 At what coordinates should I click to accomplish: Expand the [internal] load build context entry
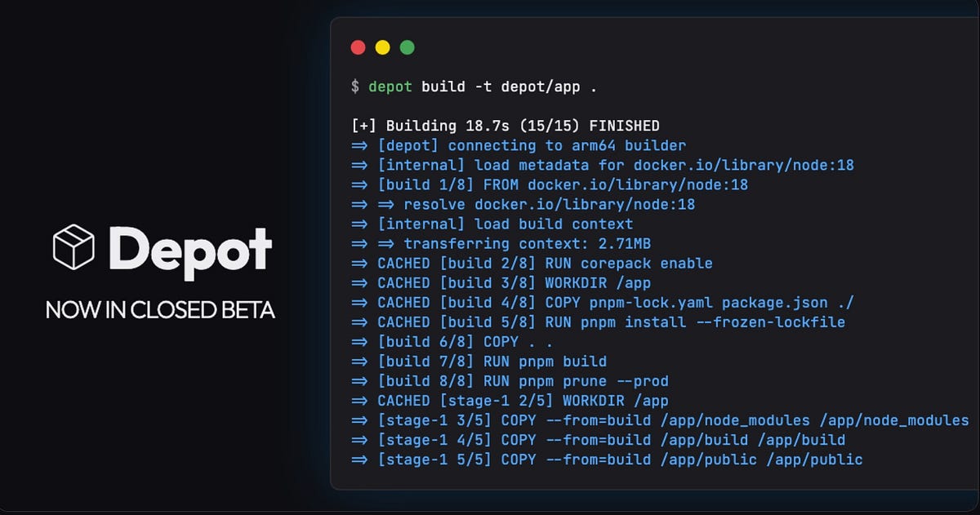(506, 224)
